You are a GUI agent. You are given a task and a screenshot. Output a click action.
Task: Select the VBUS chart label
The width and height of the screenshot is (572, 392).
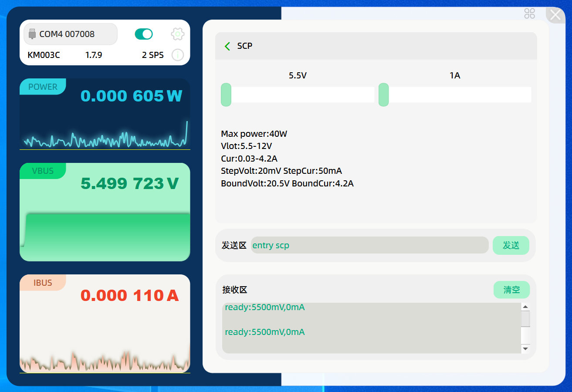tap(43, 171)
